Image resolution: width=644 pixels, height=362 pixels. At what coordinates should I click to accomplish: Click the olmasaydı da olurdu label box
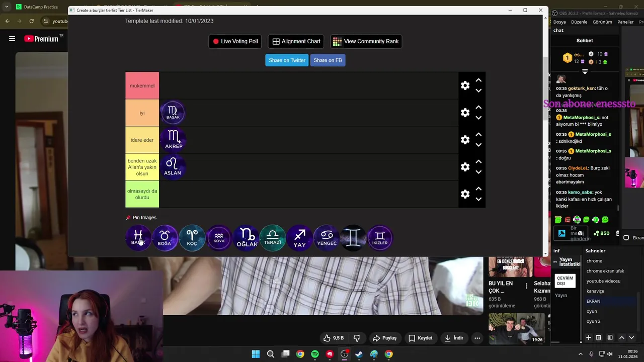pyautogui.click(x=142, y=194)
